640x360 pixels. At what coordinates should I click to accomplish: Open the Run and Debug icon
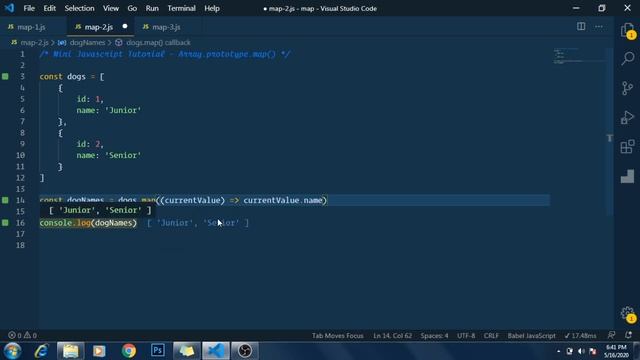coord(627,117)
